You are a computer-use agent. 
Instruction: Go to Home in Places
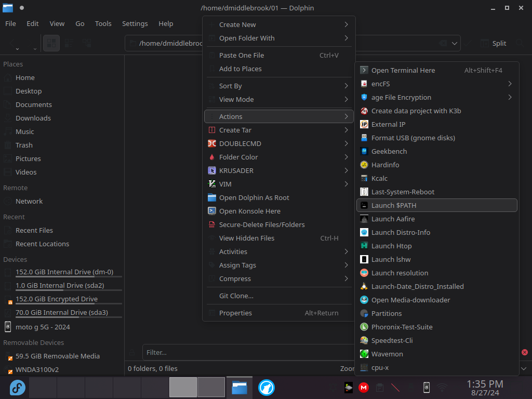62,78
